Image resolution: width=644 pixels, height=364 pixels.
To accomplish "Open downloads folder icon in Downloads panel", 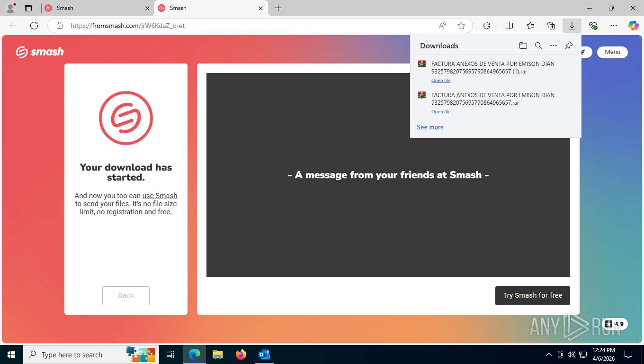I will coord(523,45).
